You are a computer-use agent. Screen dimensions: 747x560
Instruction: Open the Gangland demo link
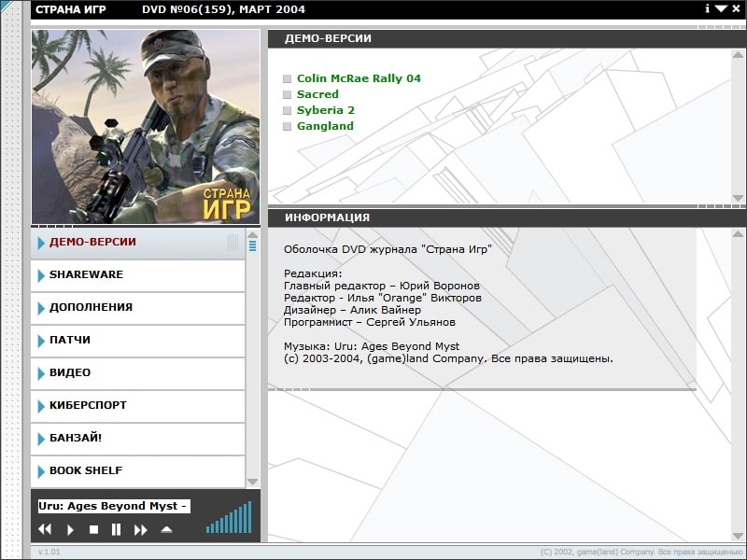point(325,126)
